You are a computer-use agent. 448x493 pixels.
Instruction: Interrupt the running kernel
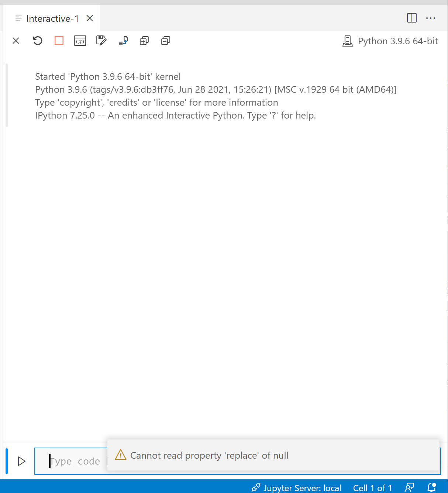59,41
